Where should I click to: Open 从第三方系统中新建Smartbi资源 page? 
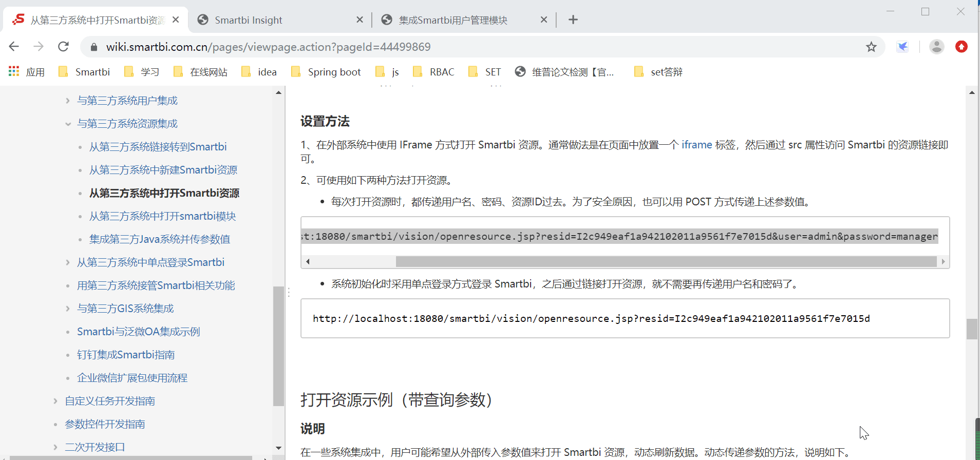tap(163, 170)
